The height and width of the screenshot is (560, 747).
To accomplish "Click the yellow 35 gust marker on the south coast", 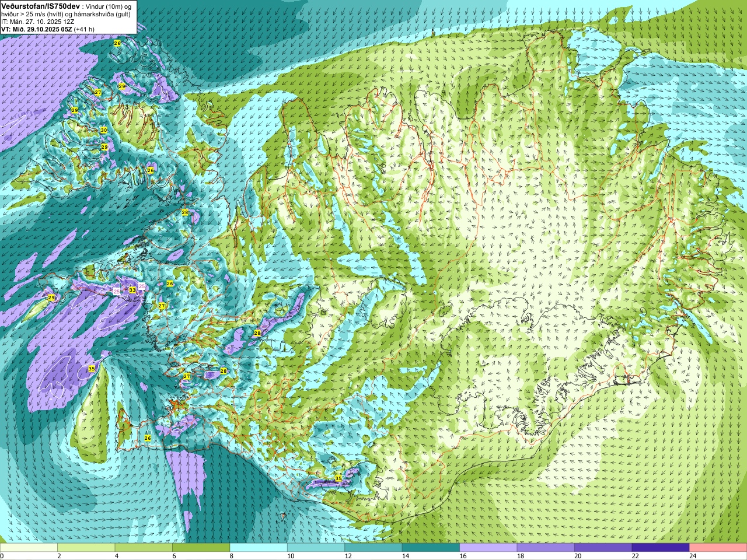I will point(338,478).
